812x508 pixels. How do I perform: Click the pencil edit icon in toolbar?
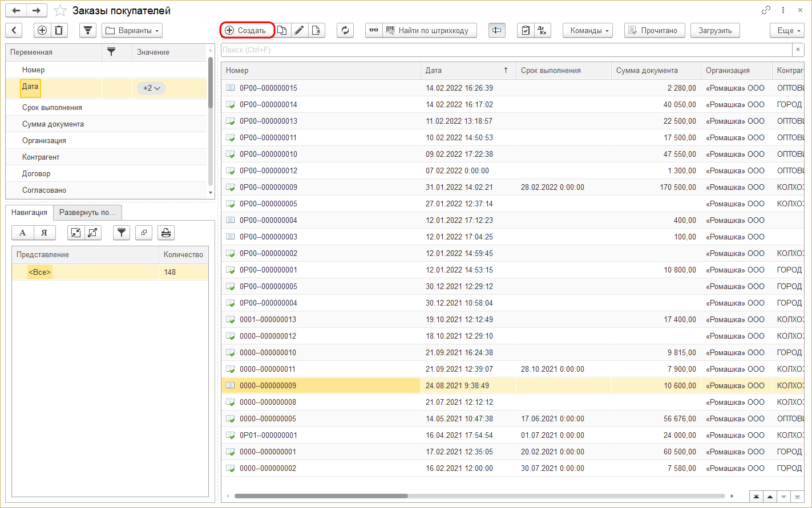point(299,30)
